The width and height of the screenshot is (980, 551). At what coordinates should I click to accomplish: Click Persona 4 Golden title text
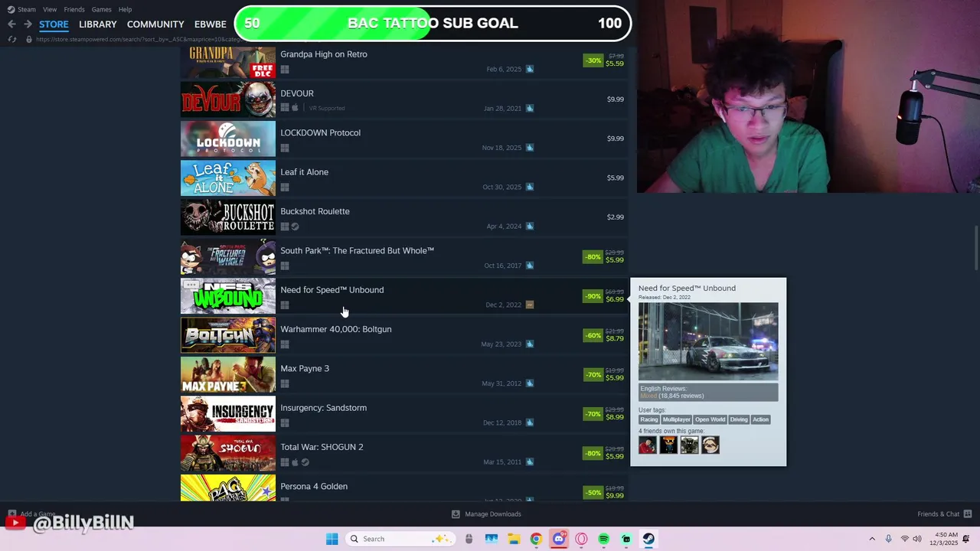[314, 487]
